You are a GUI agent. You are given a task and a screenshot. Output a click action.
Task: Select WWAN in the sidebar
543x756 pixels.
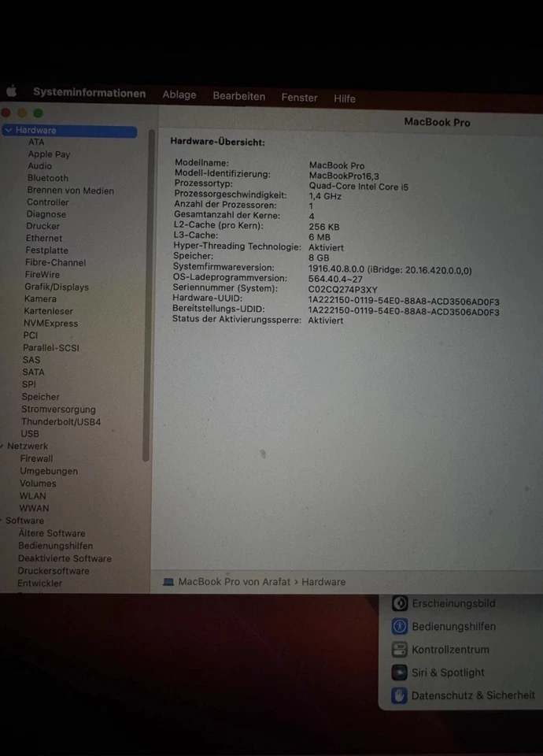34,508
